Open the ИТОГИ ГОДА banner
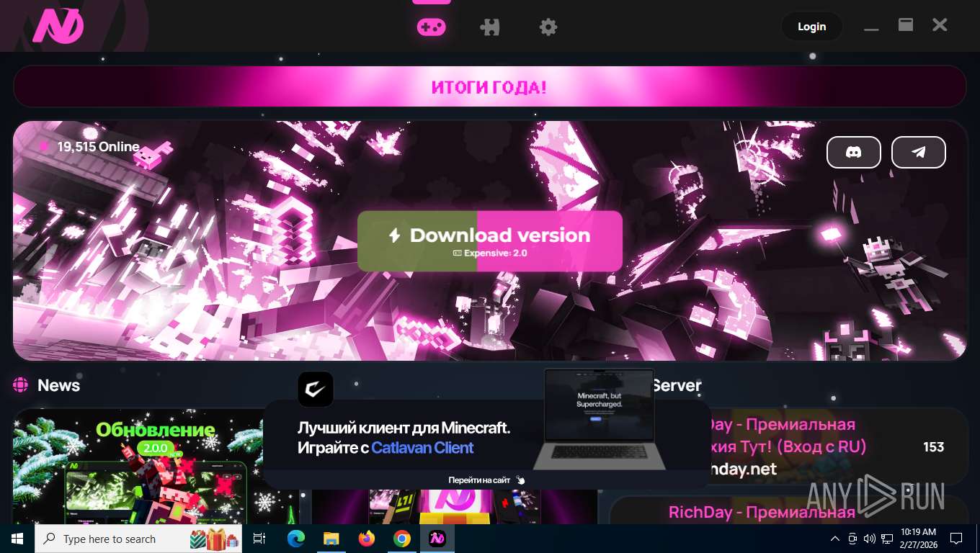The width and height of the screenshot is (980, 553). click(489, 87)
